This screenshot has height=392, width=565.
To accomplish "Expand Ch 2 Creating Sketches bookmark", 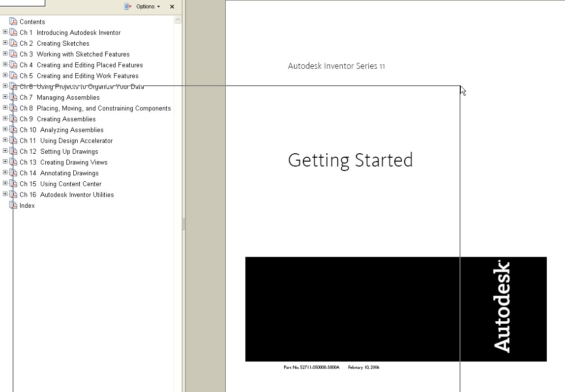I will tap(5, 43).
